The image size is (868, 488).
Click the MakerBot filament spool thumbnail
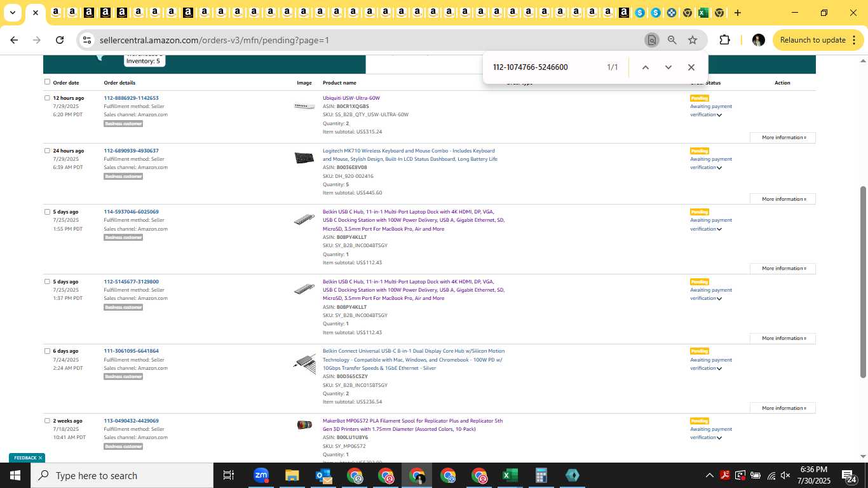[x=304, y=424]
